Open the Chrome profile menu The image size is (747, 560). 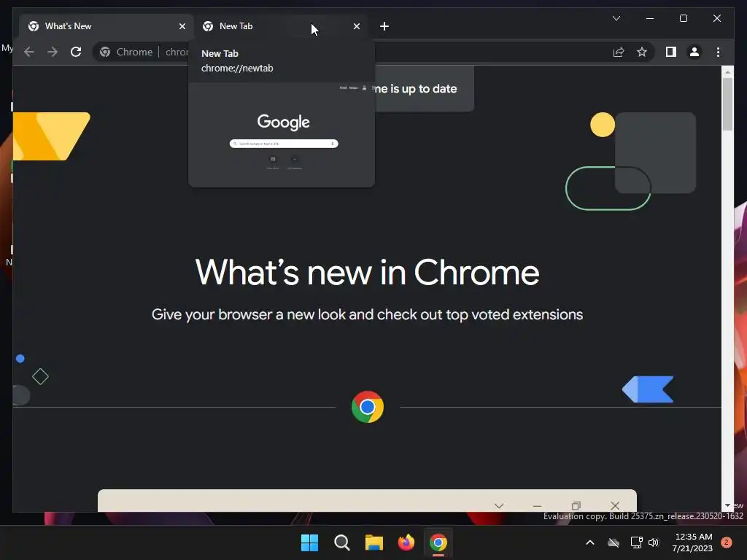click(694, 52)
